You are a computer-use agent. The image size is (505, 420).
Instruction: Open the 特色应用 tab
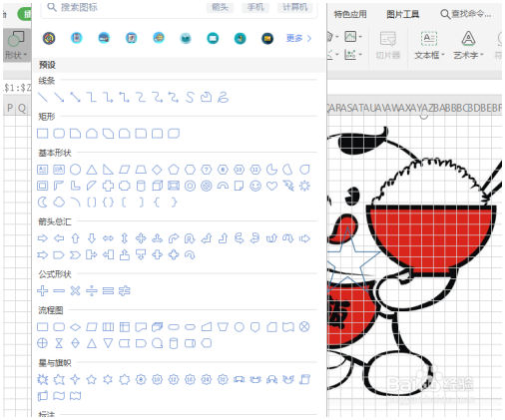(350, 14)
